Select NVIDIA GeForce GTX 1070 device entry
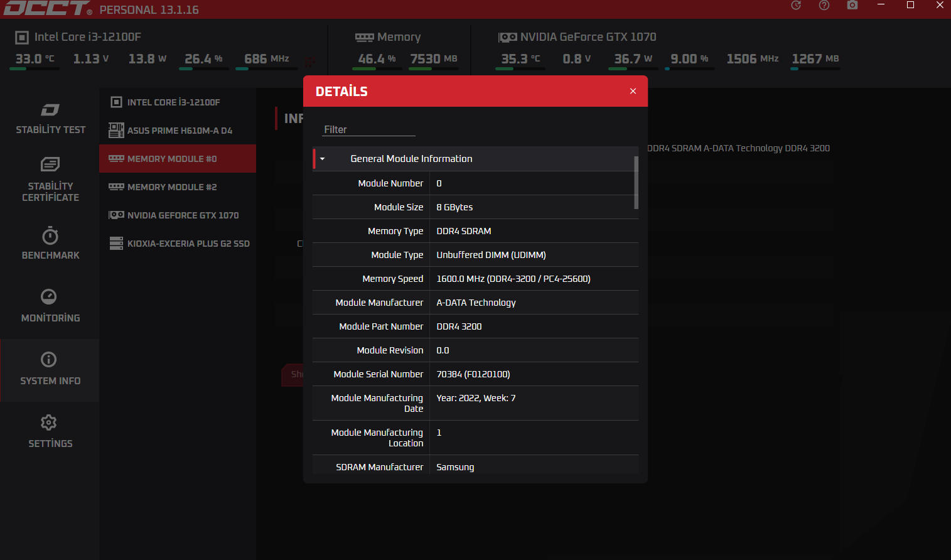This screenshot has width=951, height=560. 178,215
